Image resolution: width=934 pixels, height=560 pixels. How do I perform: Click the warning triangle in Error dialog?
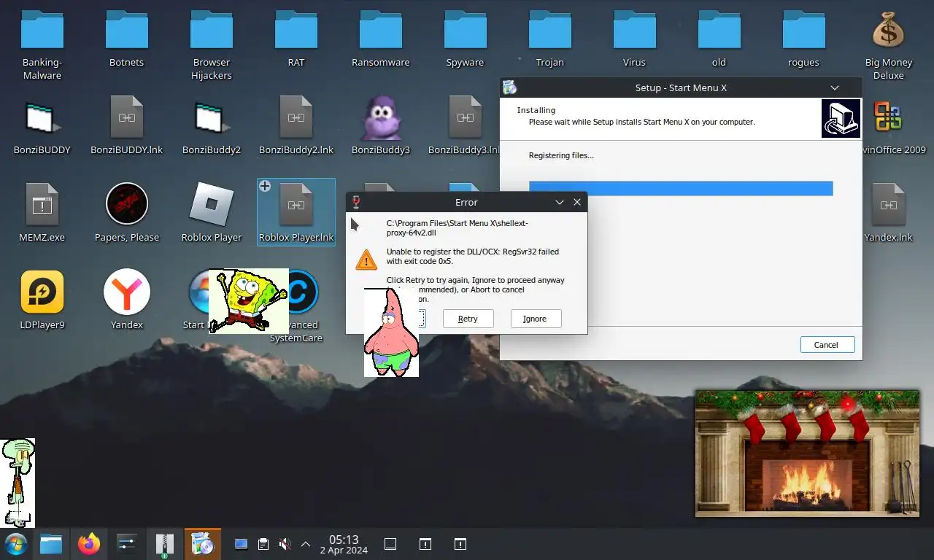click(366, 259)
